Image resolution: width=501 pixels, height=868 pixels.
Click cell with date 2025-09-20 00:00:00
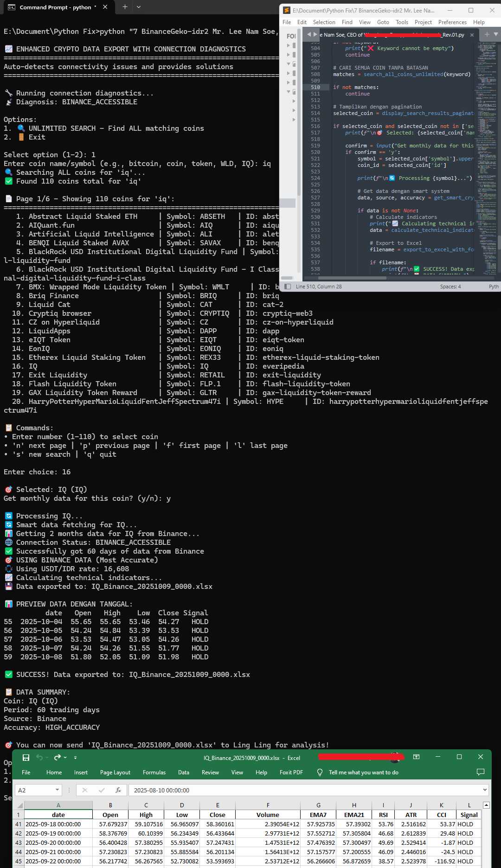pos(58,842)
